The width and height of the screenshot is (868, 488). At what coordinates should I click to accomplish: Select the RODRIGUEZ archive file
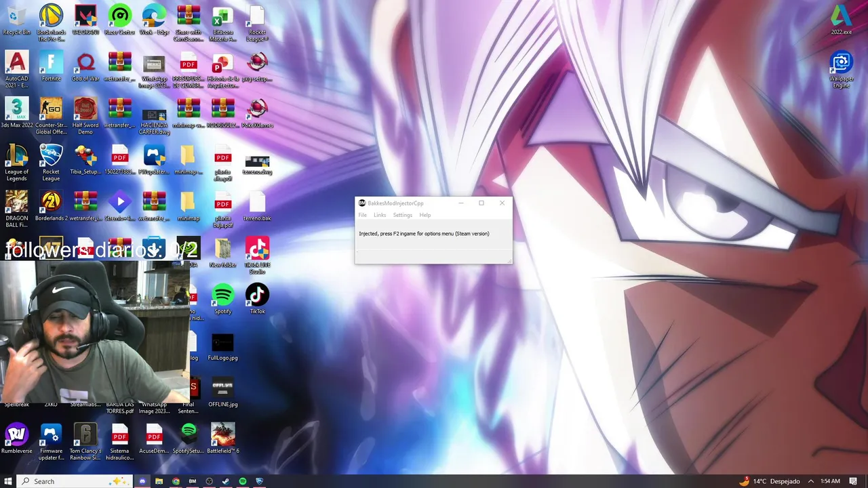[222, 113]
